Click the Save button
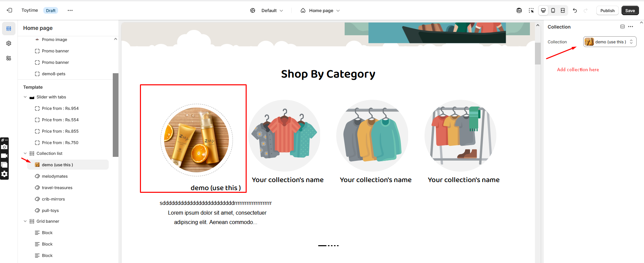 (x=630, y=10)
